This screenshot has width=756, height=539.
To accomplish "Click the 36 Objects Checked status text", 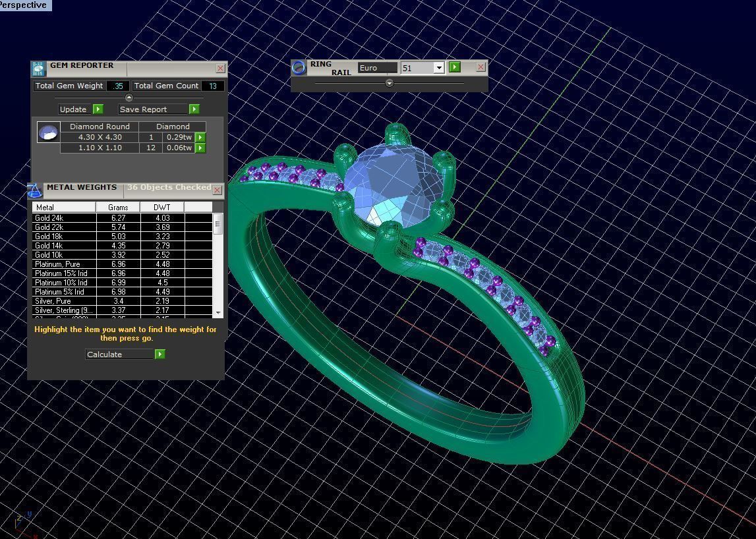I will pos(169,187).
